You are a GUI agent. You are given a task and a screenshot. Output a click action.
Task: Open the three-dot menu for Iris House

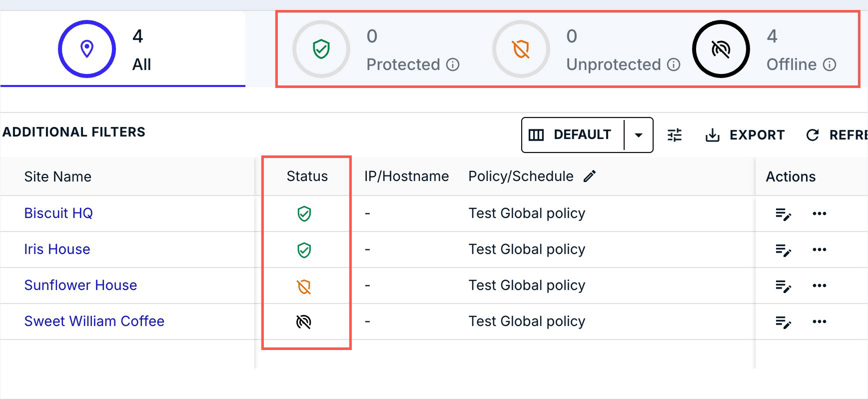(819, 249)
